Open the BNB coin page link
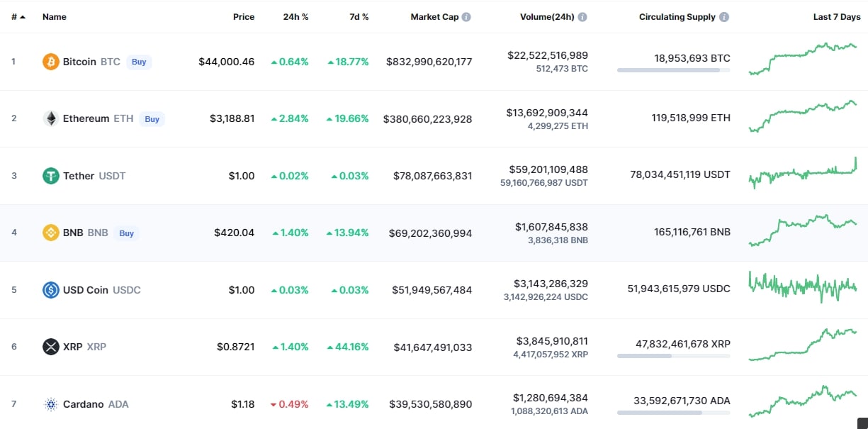 coord(73,233)
